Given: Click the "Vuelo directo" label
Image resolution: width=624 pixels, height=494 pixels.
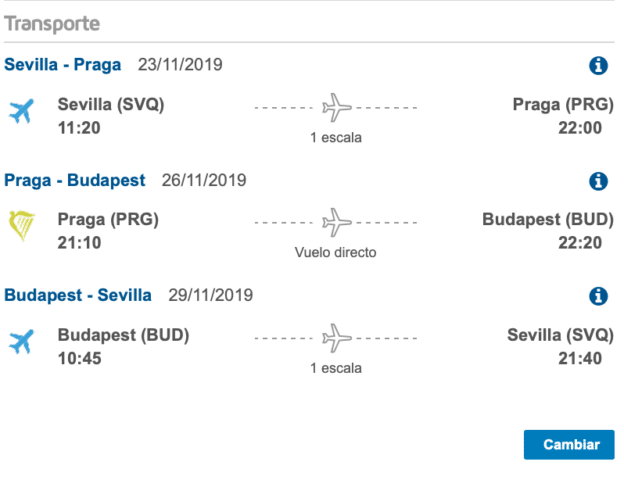Looking at the screenshot, I should [336, 253].
